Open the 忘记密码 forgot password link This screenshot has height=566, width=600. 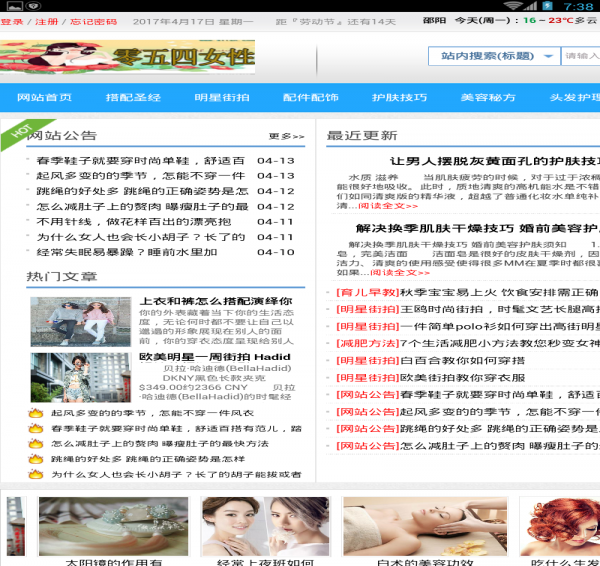93,21
